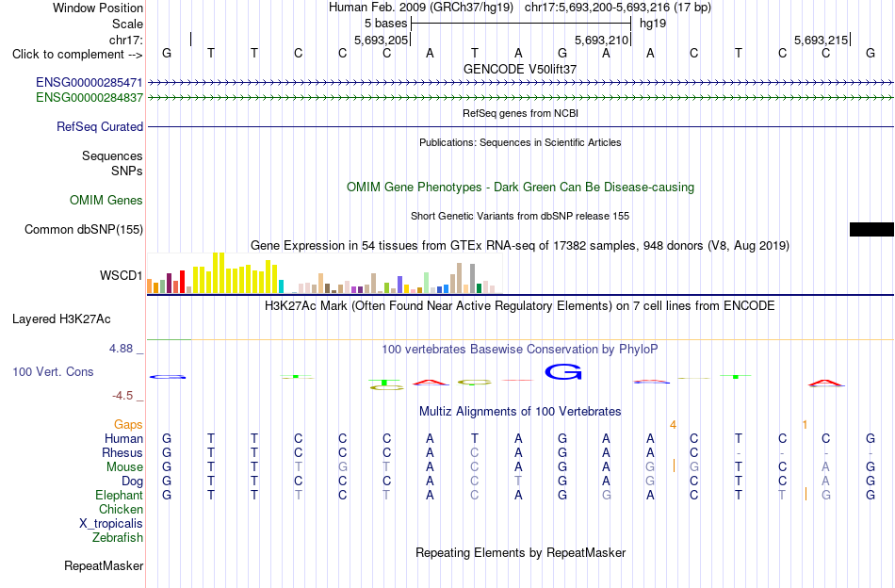
Task: Click the large blue G conservation logo
Action: 563,372
